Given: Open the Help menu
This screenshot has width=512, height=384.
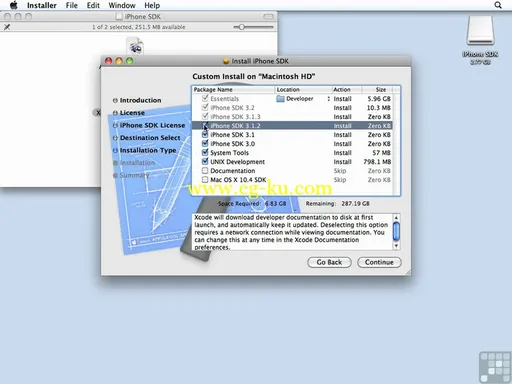Looking at the screenshot, I should 152,5.
